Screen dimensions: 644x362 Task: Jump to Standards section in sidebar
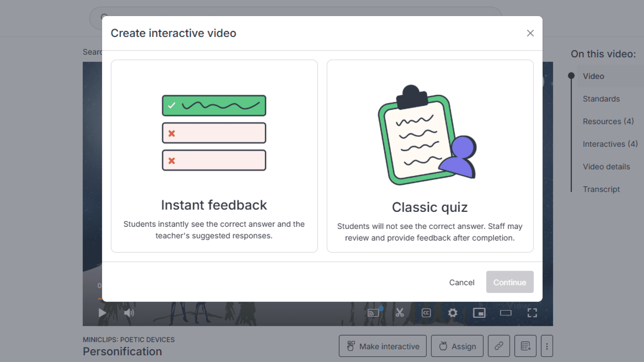coord(601,99)
